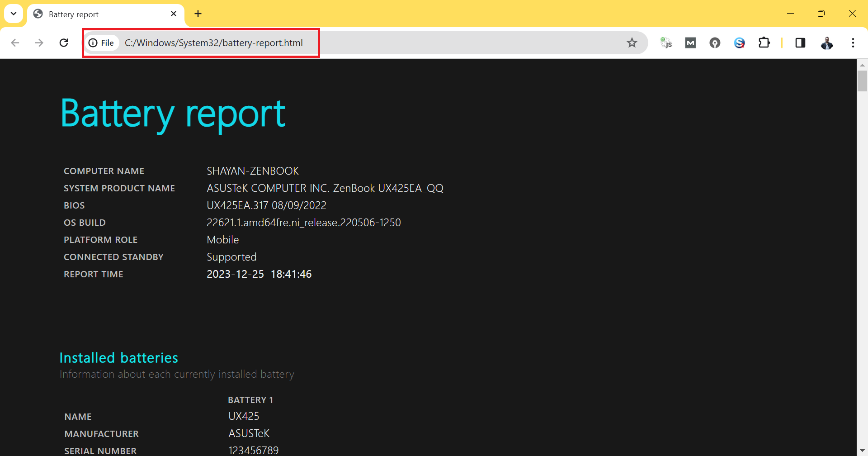868x456 pixels.
Task: Click the platform role value Mobile
Action: pyautogui.click(x=223, y=240)
